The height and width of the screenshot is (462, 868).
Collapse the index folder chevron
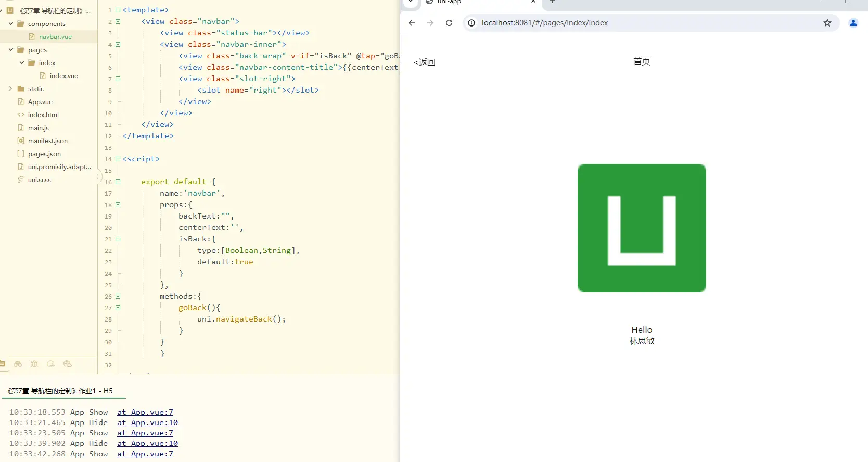coord(22,62)
